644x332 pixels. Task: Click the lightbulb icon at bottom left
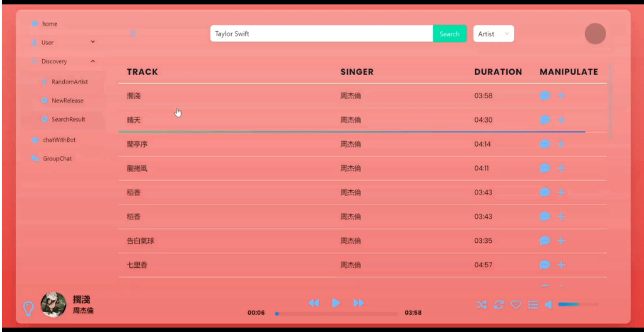(28, 308)
